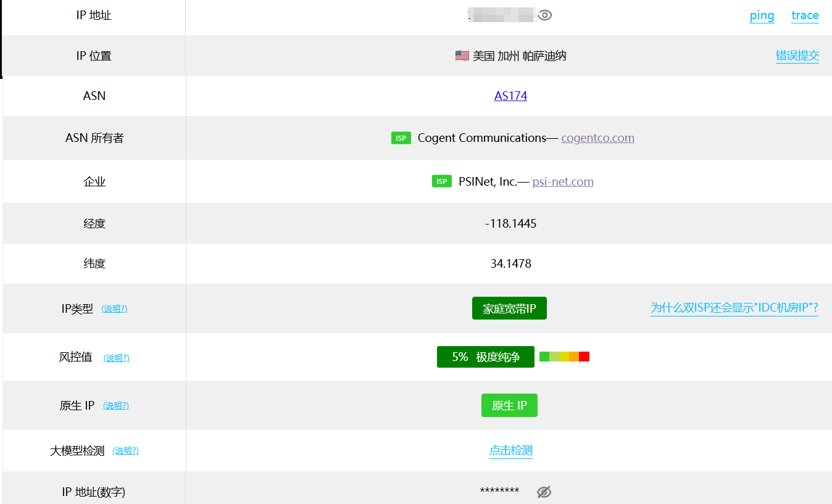Image resolution: width=832 pixels, height=504 pixels.
Task: Click the 家庭宽带IP green badge
Action: coord(509,308)
